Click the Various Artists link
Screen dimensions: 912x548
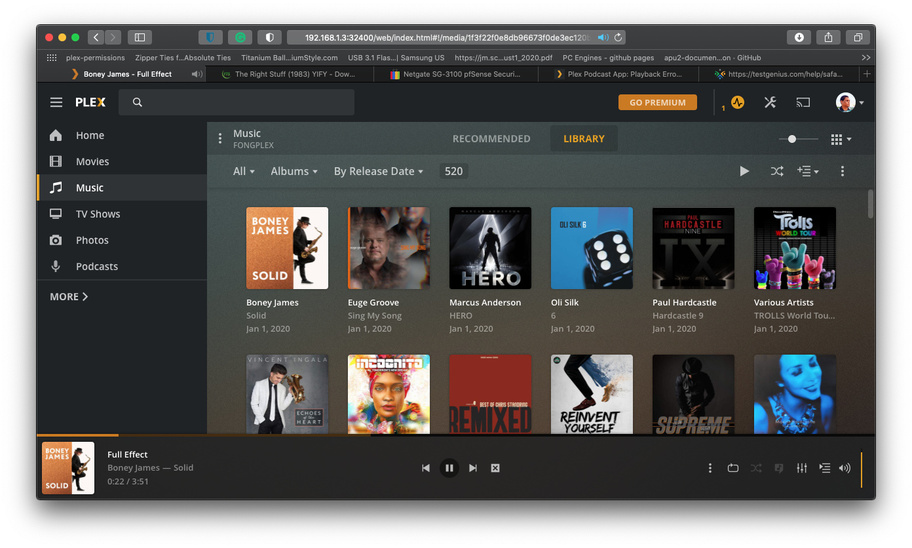(783, 303)
